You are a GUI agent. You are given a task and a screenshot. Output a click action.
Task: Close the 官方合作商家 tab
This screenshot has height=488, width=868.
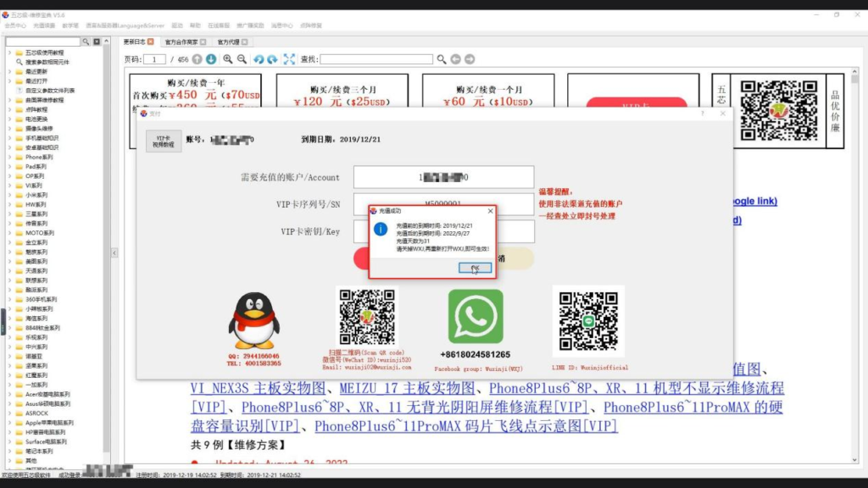(203, 42)
